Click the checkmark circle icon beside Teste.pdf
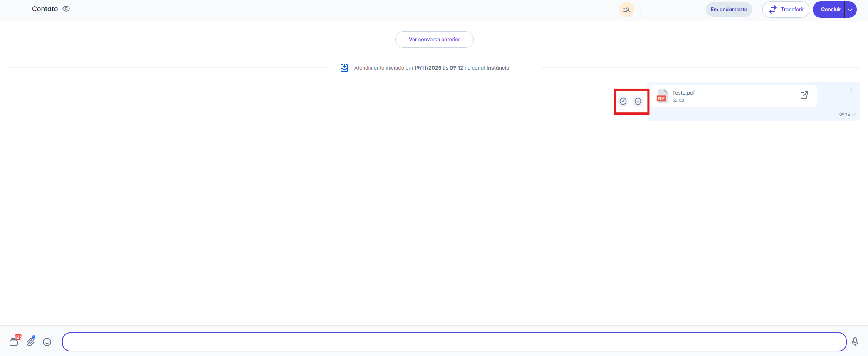This screenshot has width=868, height=356. [x=623, y=101]
